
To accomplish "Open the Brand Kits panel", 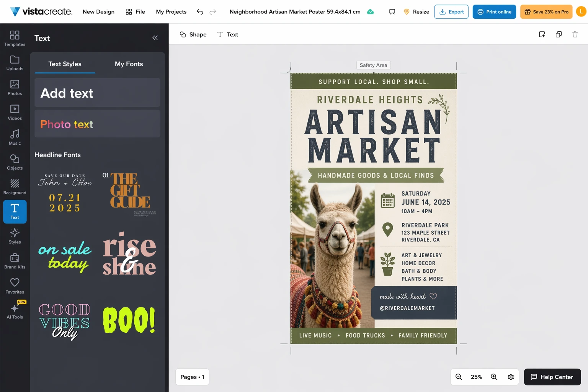I will coord(15,261).
